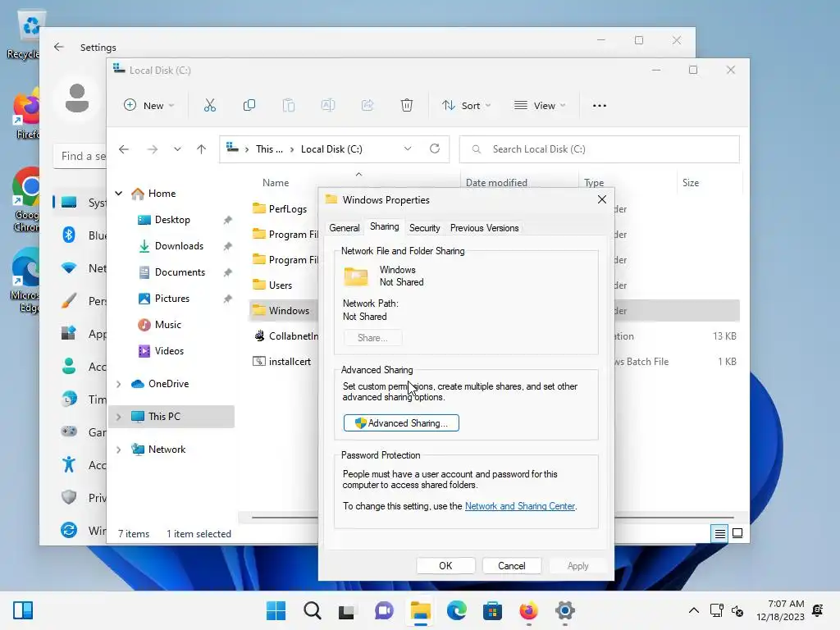Expand the This PC tree node
Screen dimensions: 840x630
[119, 417]
